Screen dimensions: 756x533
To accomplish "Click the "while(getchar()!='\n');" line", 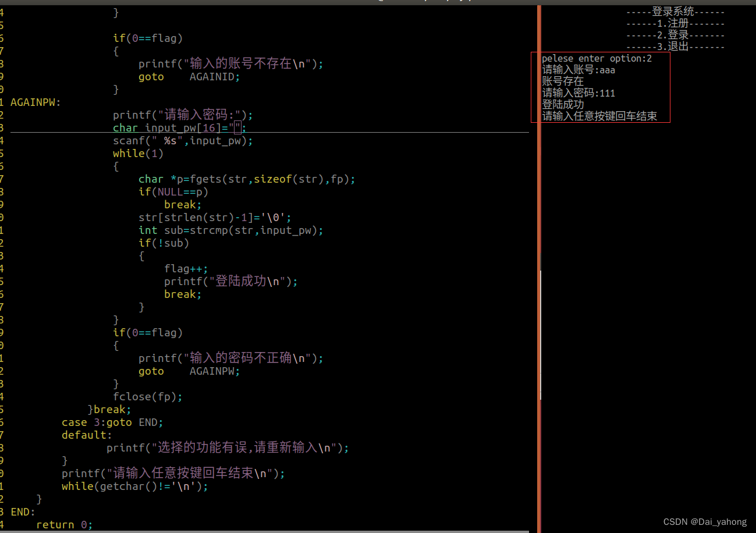I will tap(135, 486).
